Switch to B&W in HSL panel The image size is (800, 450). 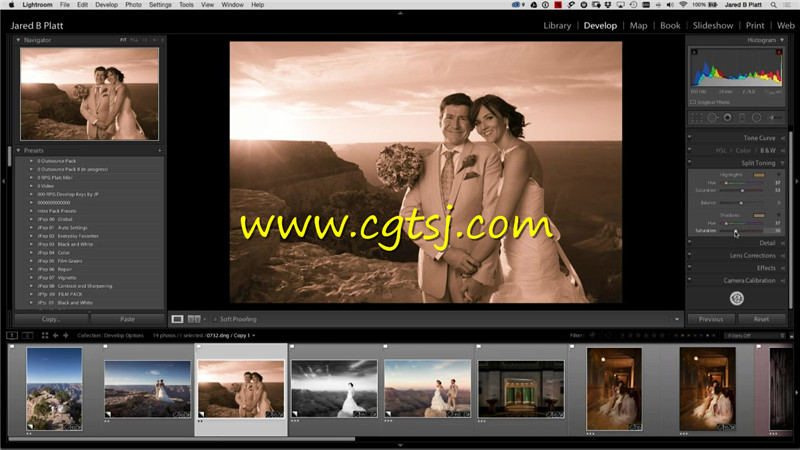coord(768,151)
